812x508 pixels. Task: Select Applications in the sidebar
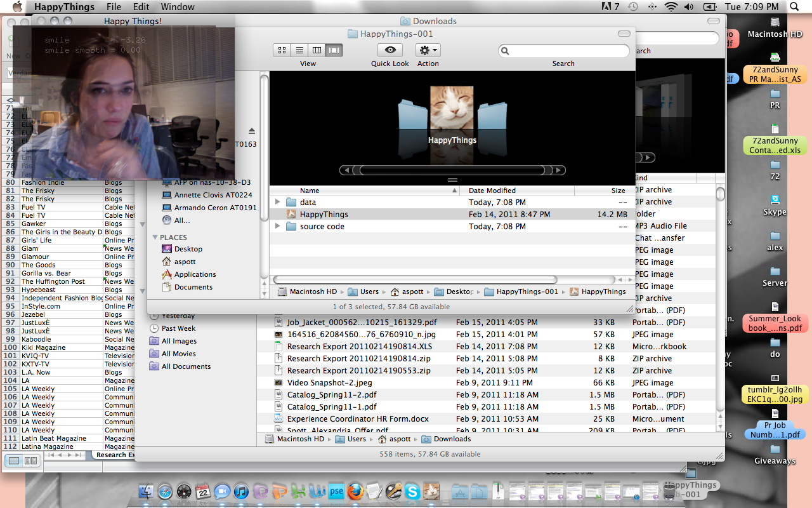click(195, 274)
